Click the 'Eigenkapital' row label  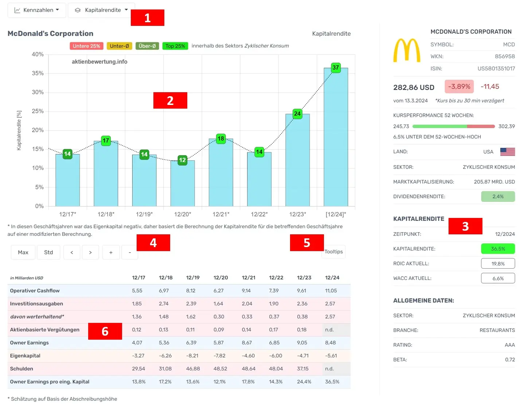point(25,356)
